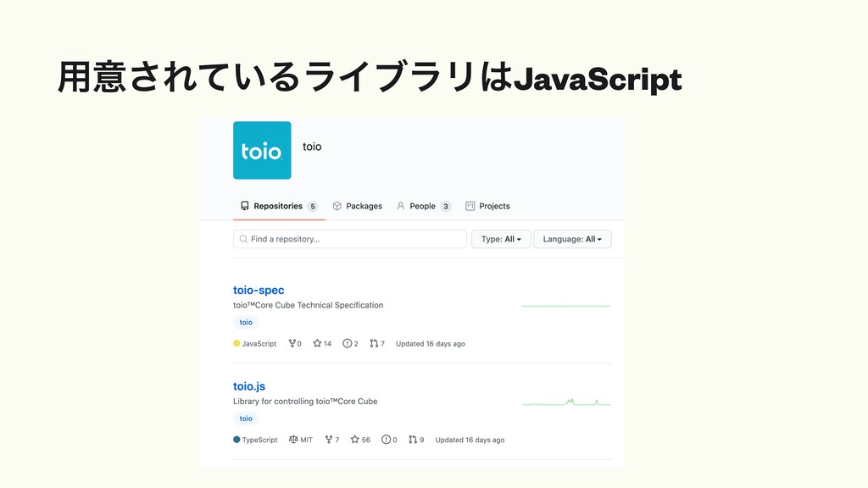Click the Projects board icon
868x488 pixels.
[470, 206]
